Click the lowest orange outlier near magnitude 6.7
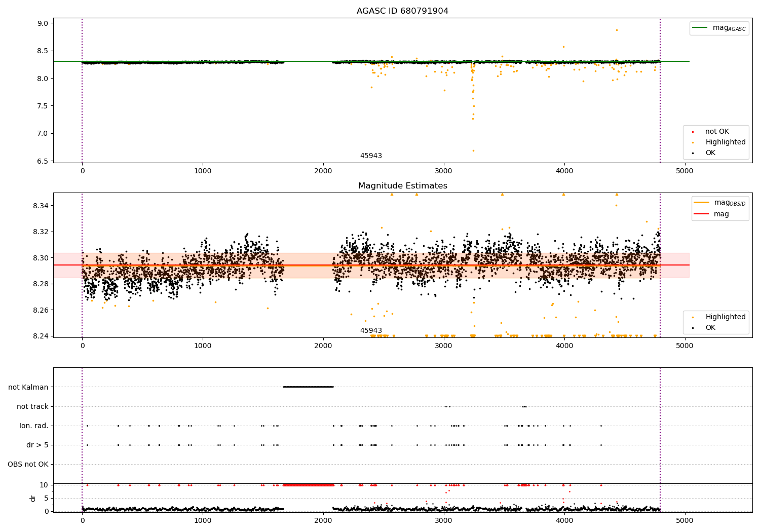Image resolution: width=760 pixels, height=532 pixels. coord(473,150)
